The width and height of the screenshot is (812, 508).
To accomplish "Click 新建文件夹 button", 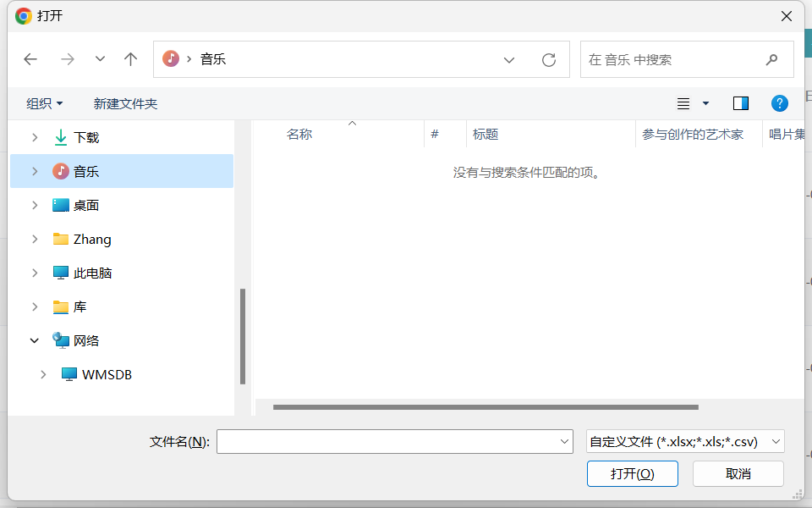I will (125, 103).
